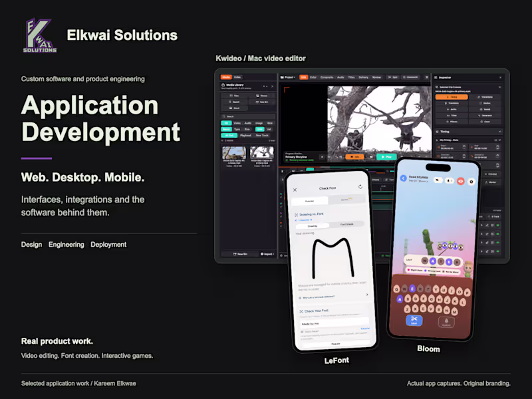Click the Command button in Kwideo toolbar
Screen dimensions: 532x399
[x=410, y=77]
